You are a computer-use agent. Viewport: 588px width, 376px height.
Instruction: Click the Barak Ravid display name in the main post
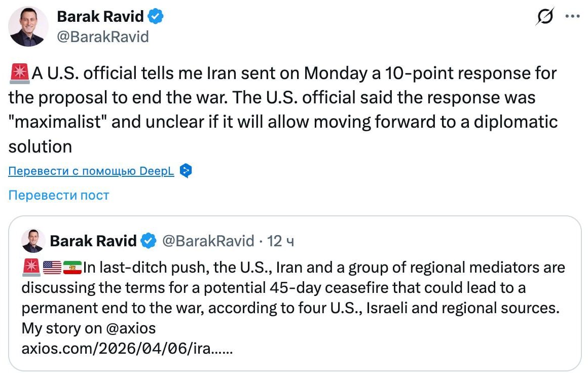point(100,16)
